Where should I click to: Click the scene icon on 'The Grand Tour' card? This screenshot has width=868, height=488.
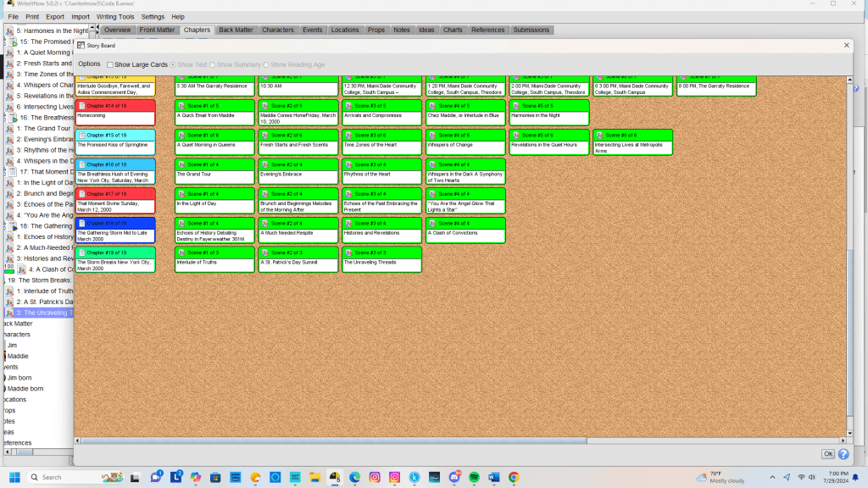tap(181, 164)
